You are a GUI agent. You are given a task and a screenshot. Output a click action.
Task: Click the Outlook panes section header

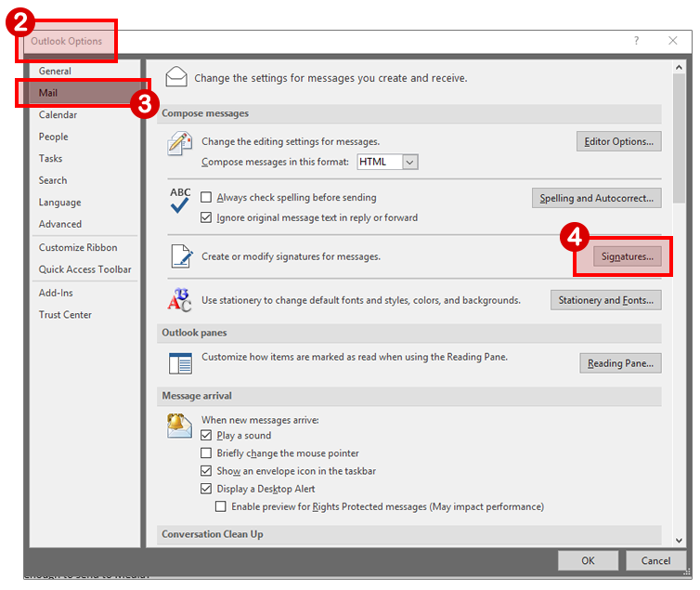pos(408,333)
